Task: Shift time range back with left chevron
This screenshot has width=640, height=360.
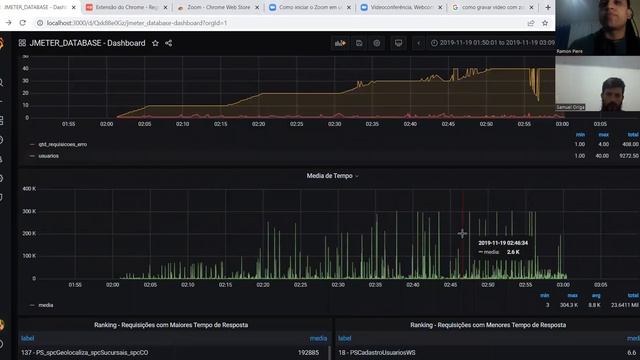Action: 418,43
